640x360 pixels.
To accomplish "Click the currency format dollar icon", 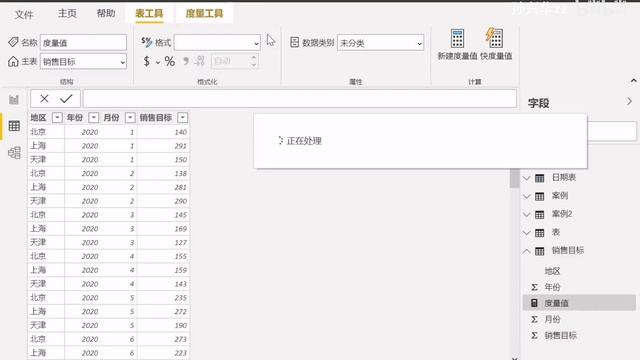I will click(x=147, y=61).
